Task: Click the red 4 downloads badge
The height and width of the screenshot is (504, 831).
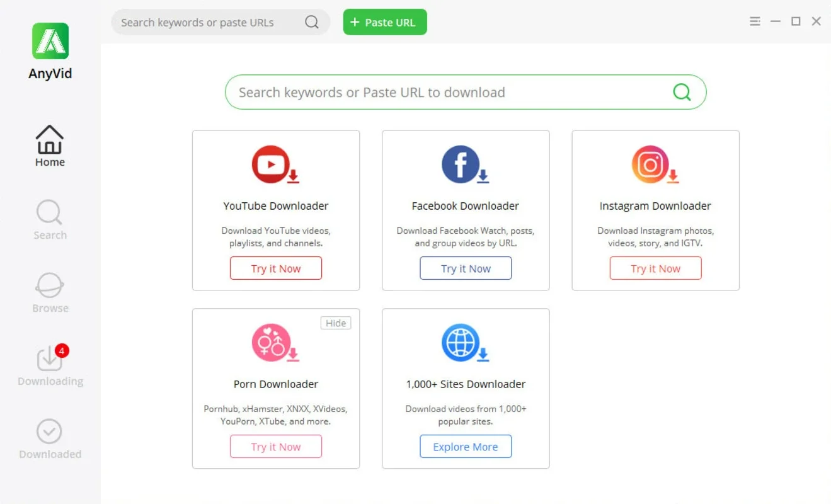Action: (x=62, y=350)
